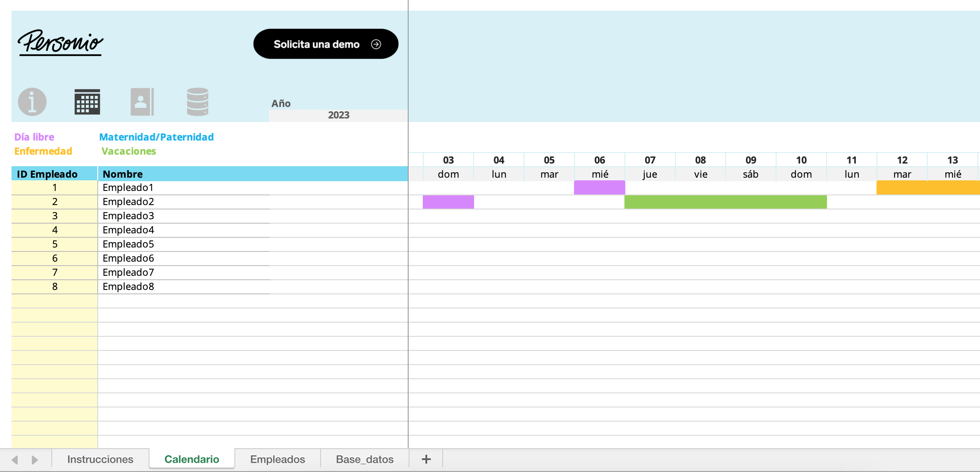This screenshot has height=472, width=980.
Task: Click the Personio logo
Action: [x=60, y=43]
